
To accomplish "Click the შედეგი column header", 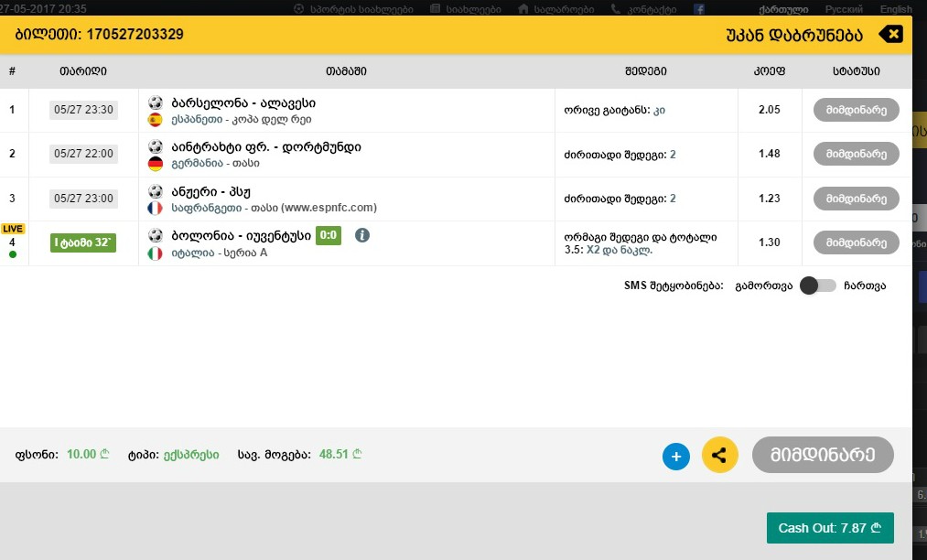I will pyautogui.click(x=645, y=71).
